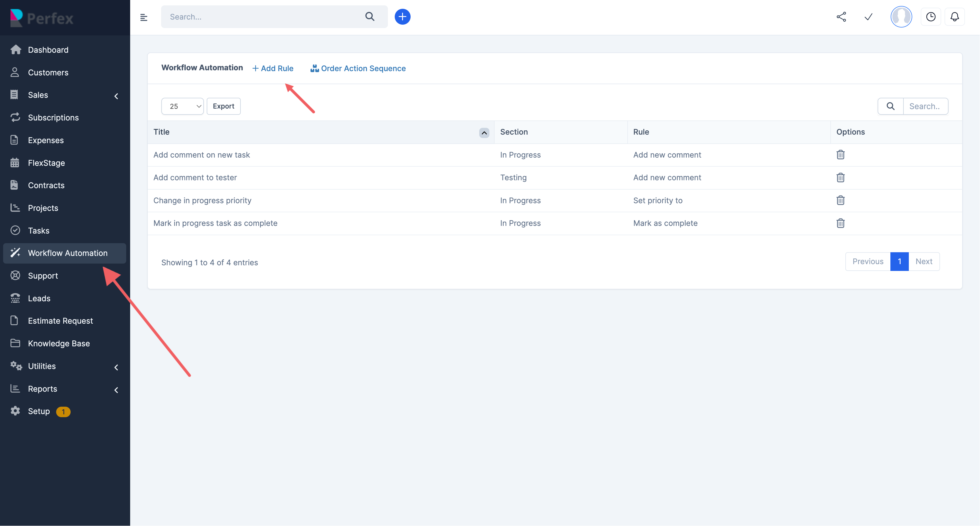Click the share icon in the top bar
980x526 pixels.
pos(841,17)
